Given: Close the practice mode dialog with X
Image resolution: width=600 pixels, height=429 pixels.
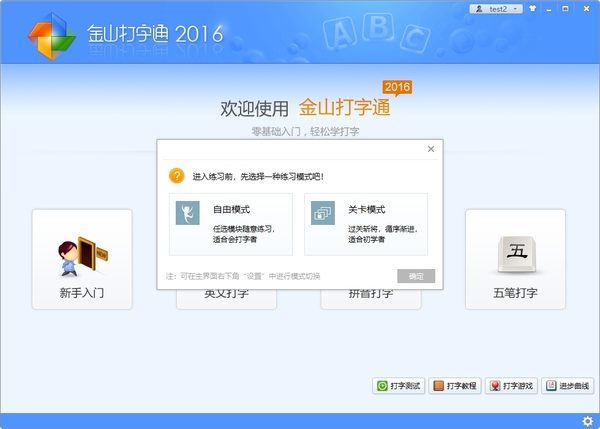Looking at the screenshot, I should (x=431, y=149).
